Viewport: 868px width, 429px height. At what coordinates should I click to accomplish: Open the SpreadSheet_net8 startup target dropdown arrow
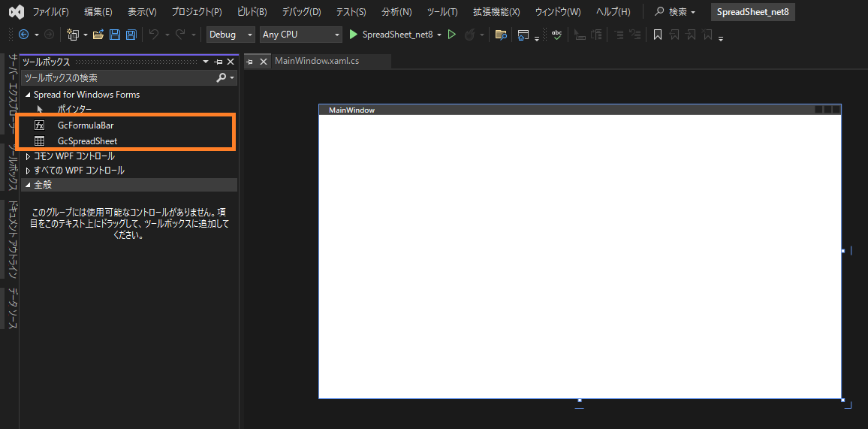click(439, 35)
